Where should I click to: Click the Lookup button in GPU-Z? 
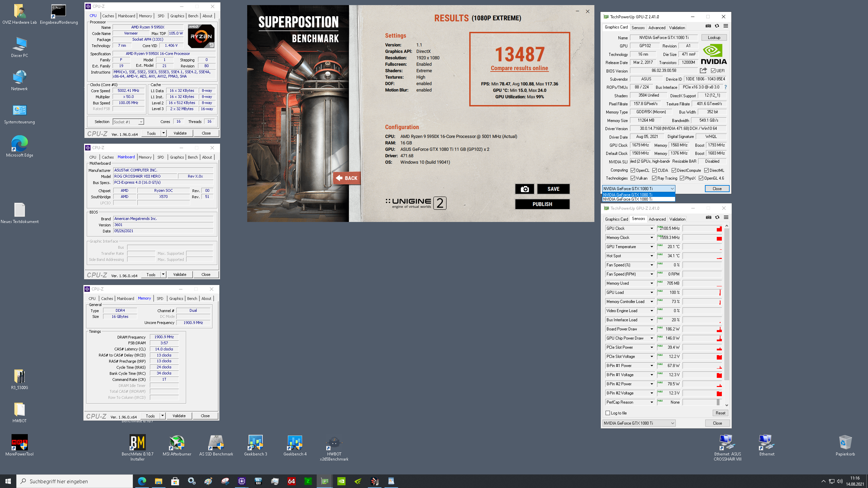pos(714,38)
